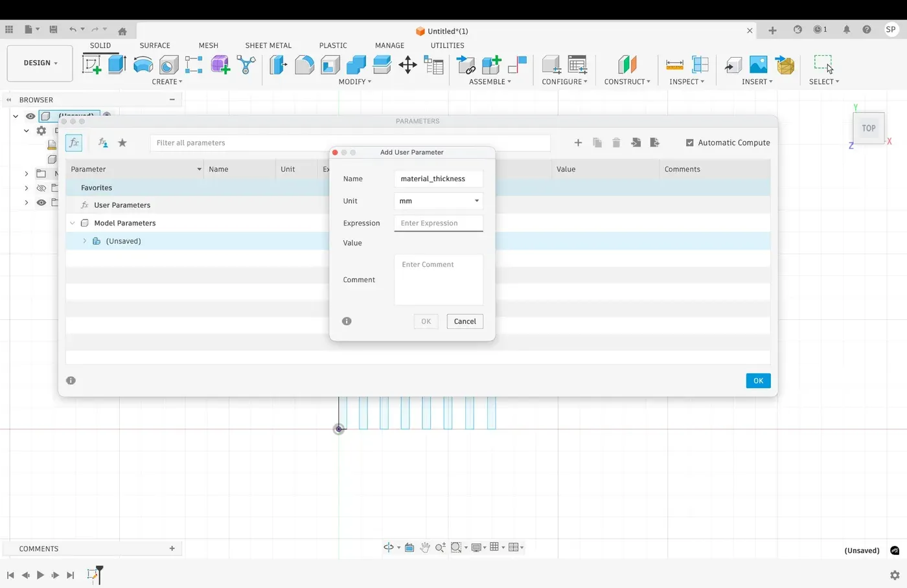Toggle the star favorites filter in Parameters

pyautogui.click(x=122, y=142)
